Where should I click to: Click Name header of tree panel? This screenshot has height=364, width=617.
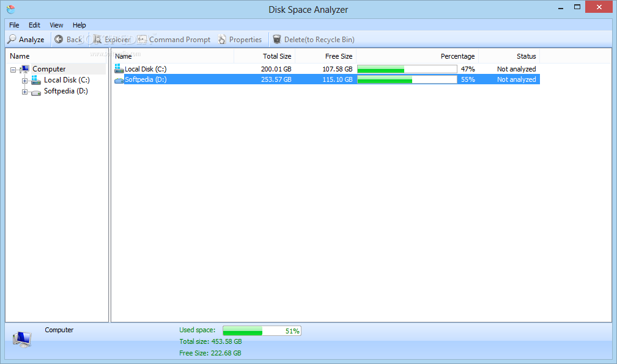tap(20, 56)
